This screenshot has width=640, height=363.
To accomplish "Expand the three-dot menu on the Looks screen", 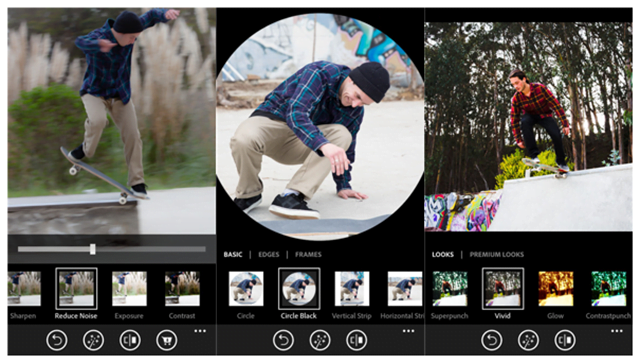I will pos(617,331).
